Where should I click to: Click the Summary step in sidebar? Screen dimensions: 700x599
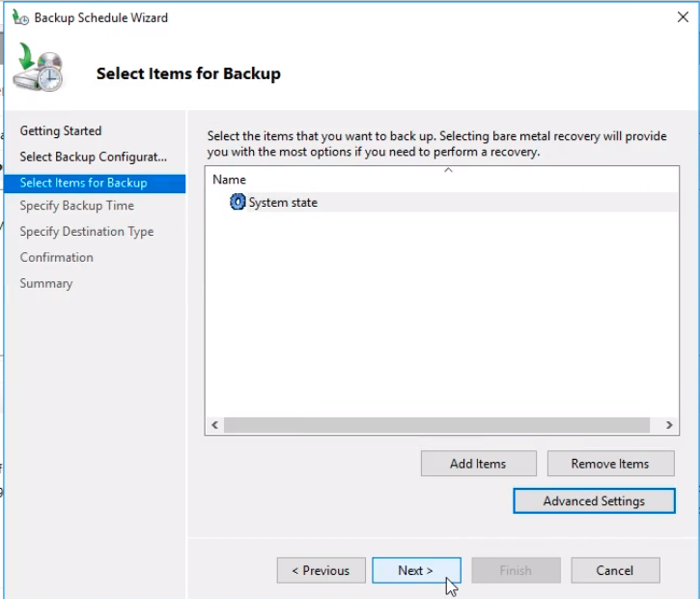(x=46, y=284)
